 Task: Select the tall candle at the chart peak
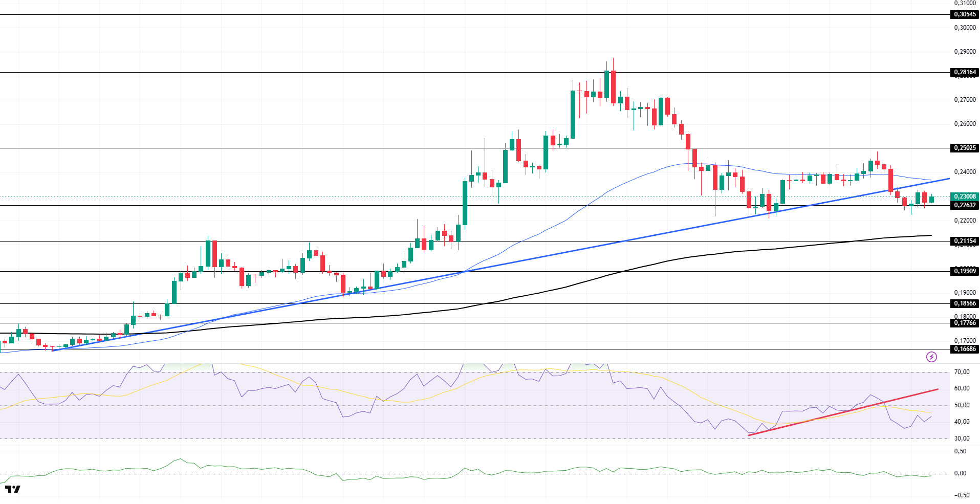tap(613, 87)
